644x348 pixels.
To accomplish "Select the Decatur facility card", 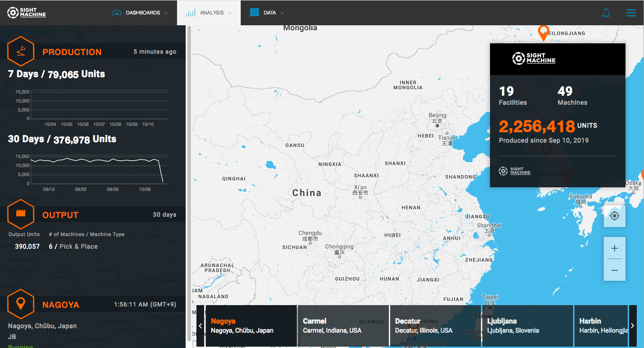I will coord(436,326).
